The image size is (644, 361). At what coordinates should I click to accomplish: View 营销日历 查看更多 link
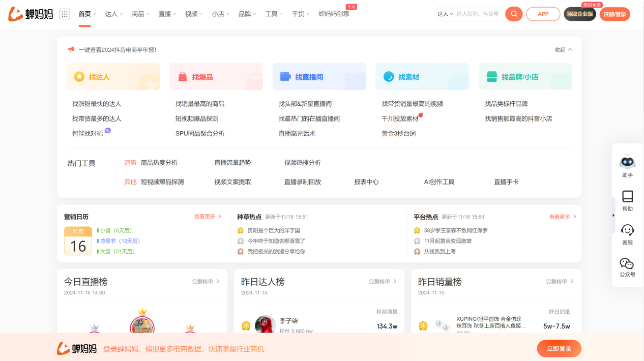208,217
